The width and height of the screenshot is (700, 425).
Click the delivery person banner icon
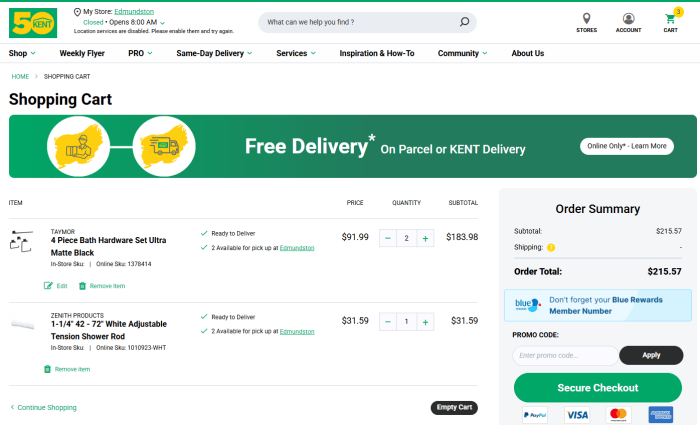pos(79,146)
